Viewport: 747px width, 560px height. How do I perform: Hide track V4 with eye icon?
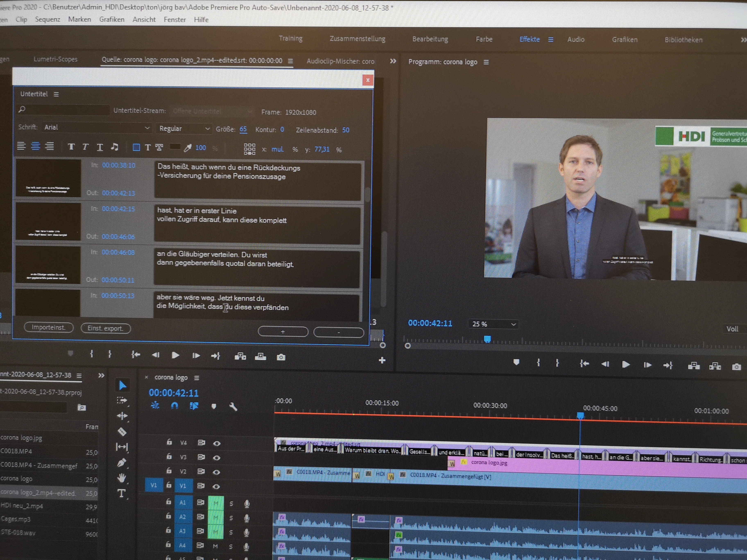217,443
